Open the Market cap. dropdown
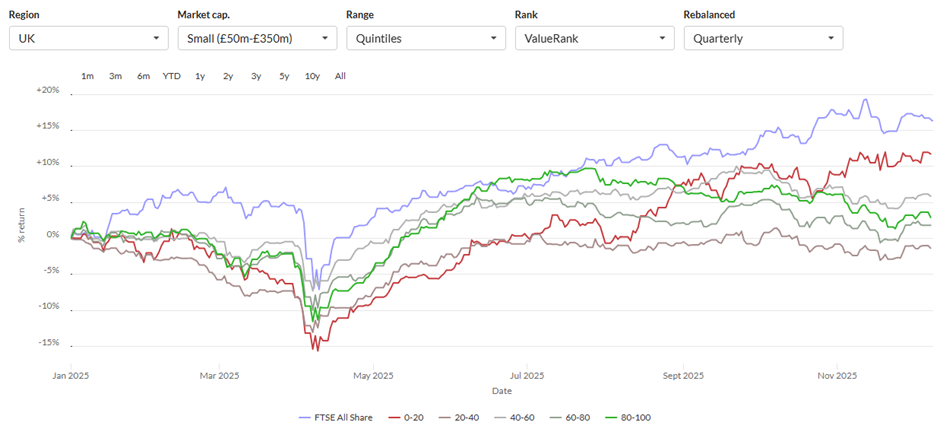The width and height of the screenshot is (940, 435). [x=257, y=38]
